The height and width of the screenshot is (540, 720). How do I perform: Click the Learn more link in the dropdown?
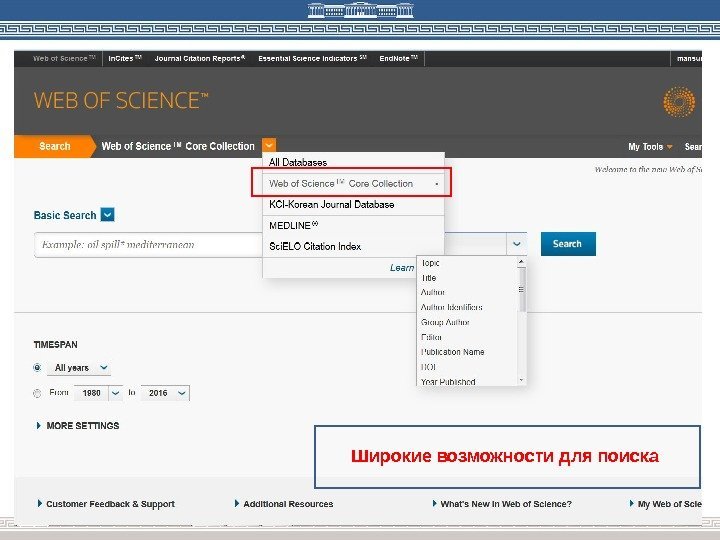tap(402, 268)
